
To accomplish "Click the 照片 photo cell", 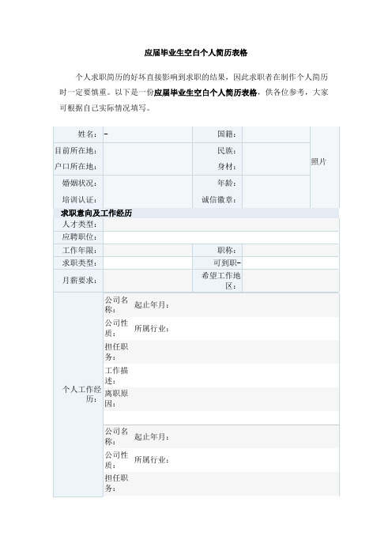I will pos(324,167).
